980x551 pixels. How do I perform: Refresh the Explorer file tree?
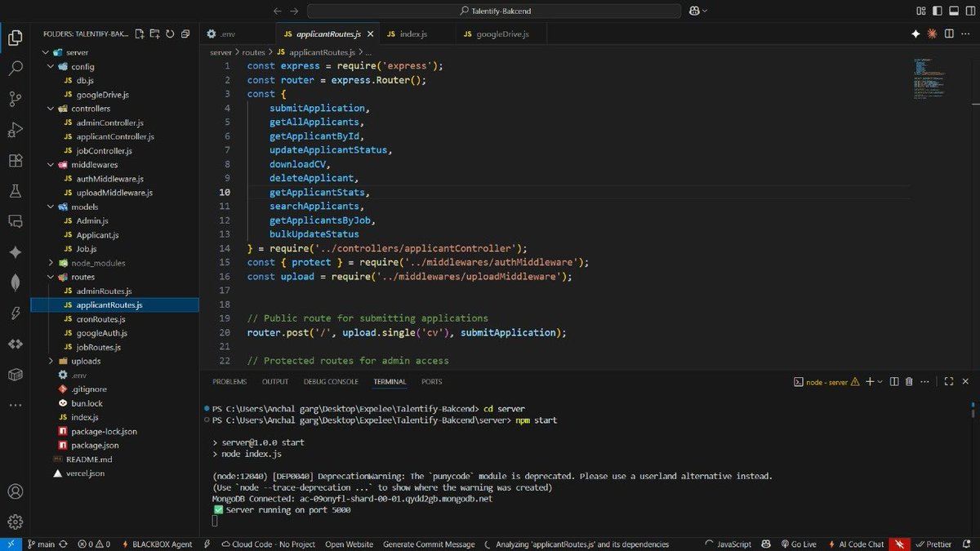[170, 34]
